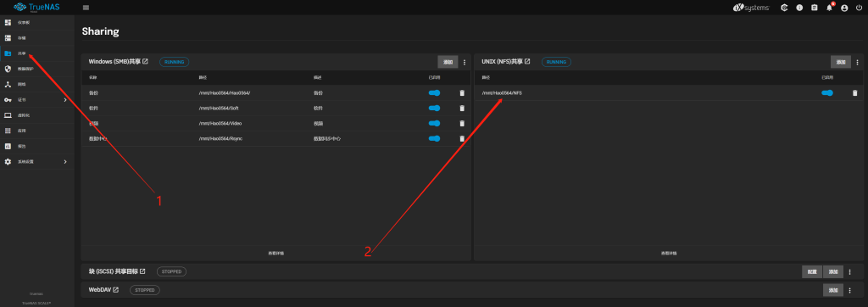Image resolution: width=868 pixels, height=307 pixels.
Task: Delete SMB share with path /mnt/Hao0564/Hao0564/
Action: (462, 93)
